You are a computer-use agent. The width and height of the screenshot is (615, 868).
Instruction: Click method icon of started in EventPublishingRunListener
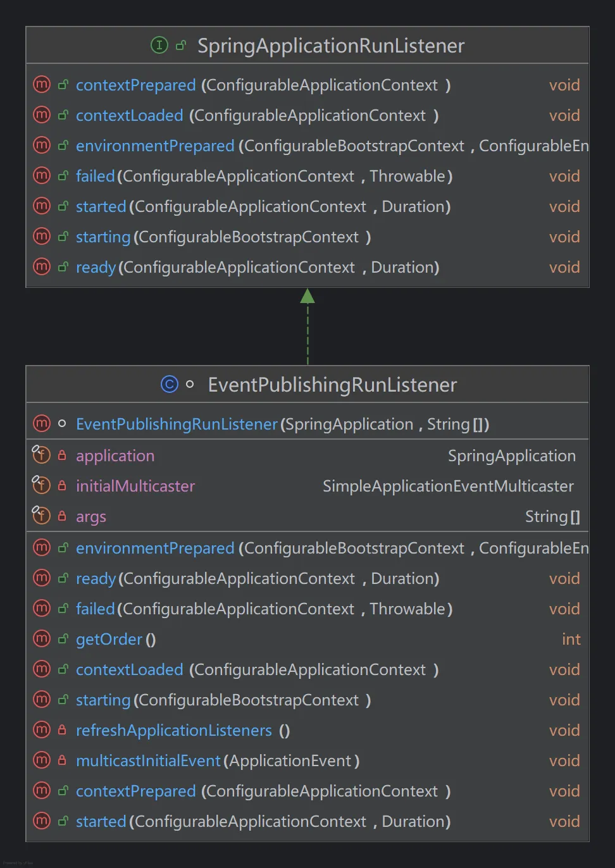(x=42, y=821)
